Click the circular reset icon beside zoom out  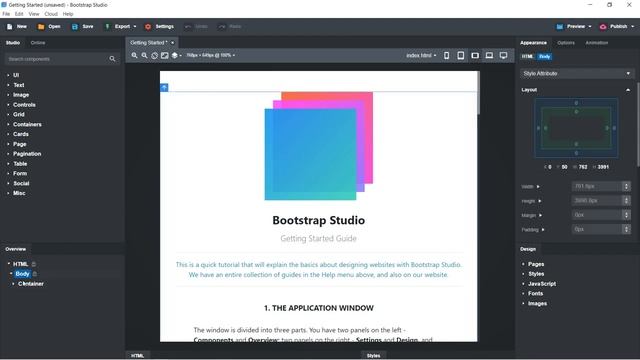[x=154, y=56]
